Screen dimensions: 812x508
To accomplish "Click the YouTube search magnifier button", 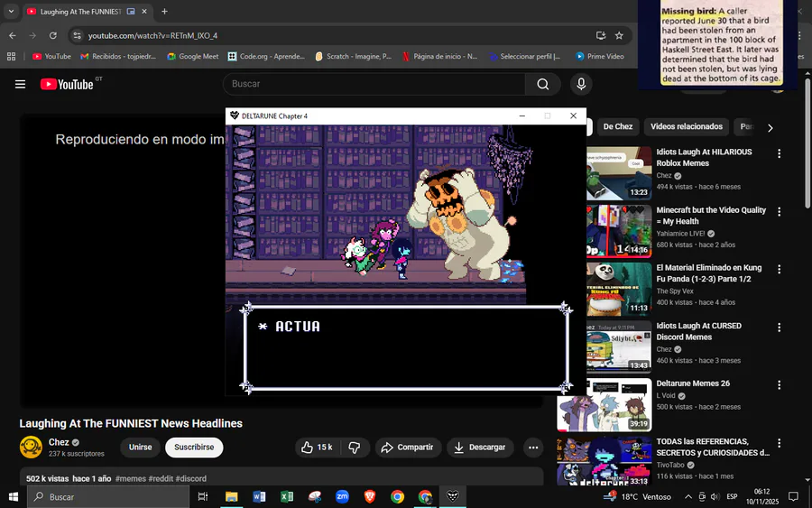I will (543, 84).
